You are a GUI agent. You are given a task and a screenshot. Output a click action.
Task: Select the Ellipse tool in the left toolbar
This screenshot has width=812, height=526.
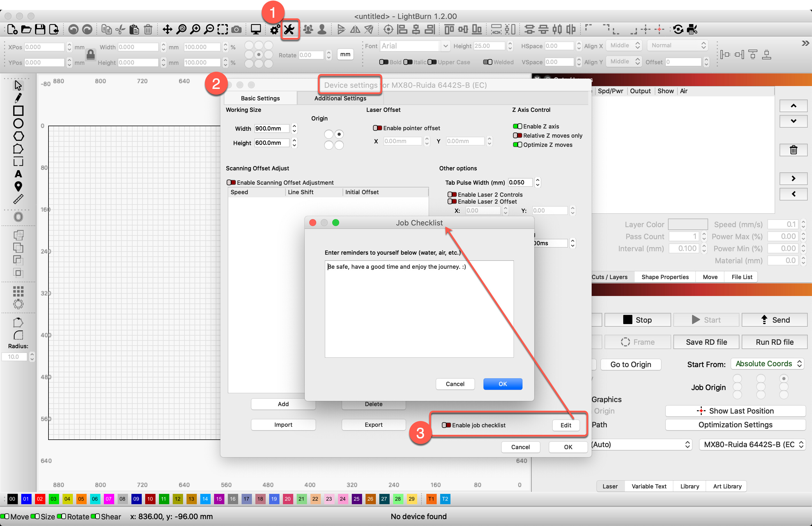tap(18, 123)
